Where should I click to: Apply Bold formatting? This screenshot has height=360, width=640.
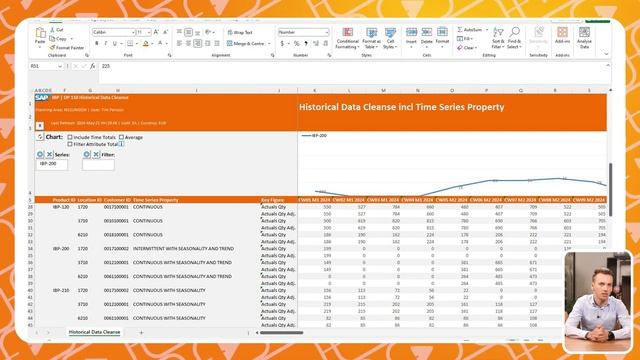(x=97, y=43)
